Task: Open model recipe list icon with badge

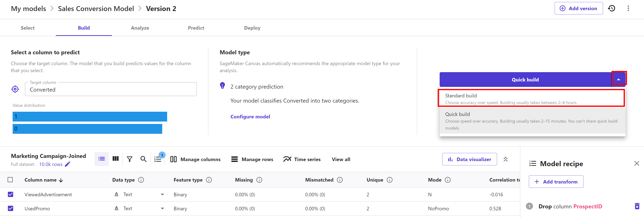Action: 158,159
